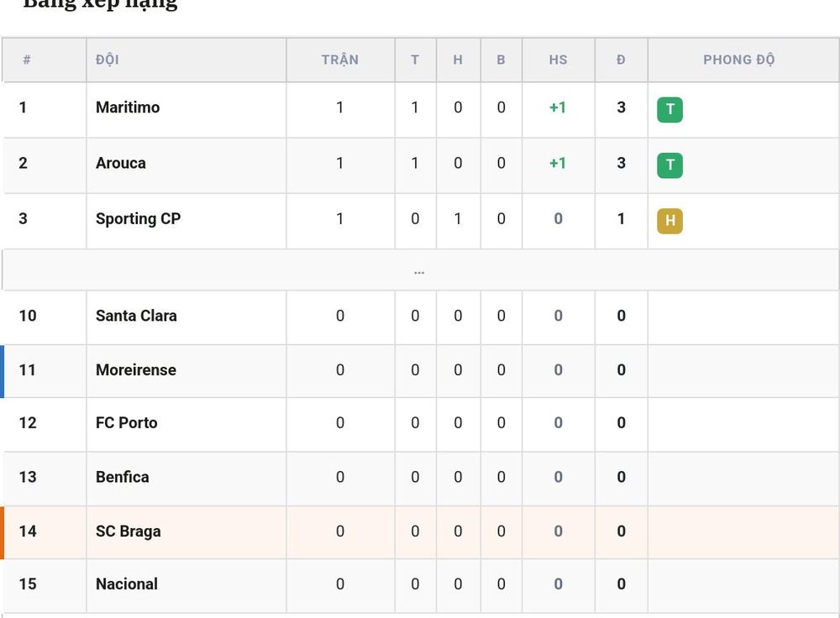Expand hidden rows via the ellipsis row
The image size is (840, 618).
click(x=419, y=270)
